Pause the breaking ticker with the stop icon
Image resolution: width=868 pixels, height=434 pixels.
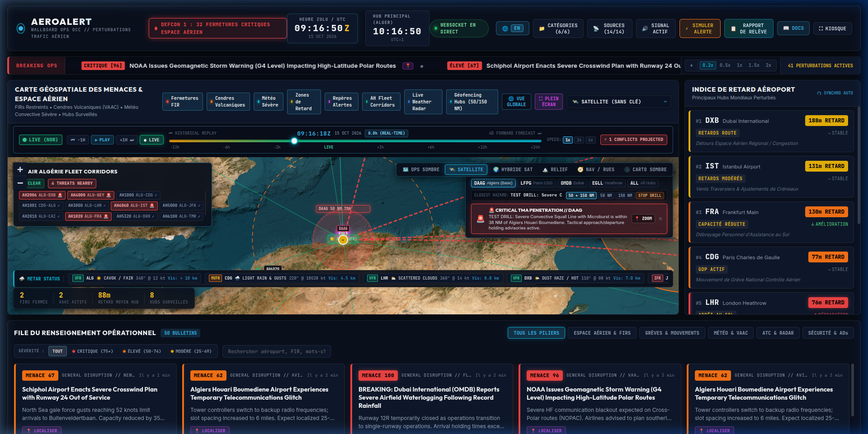pos(691,65)
